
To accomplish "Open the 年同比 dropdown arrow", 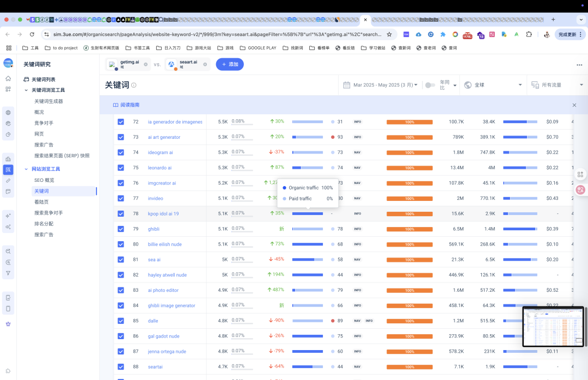I will (x=455, y=85).
